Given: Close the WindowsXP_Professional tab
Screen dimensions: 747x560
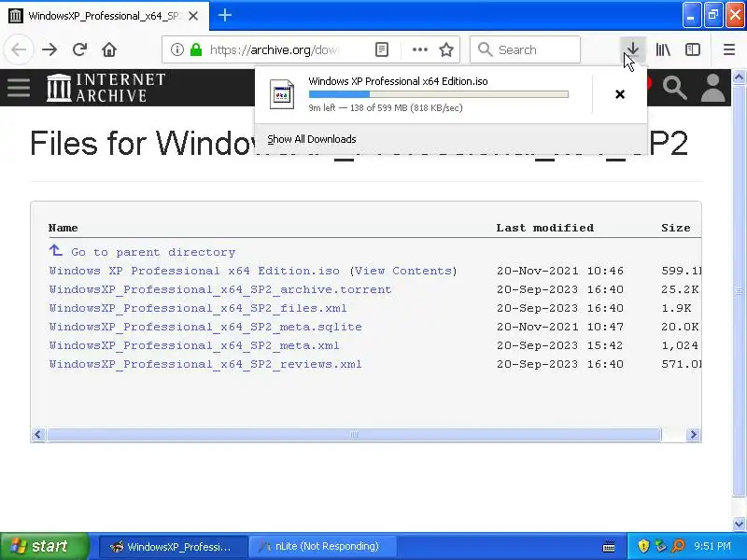Looking at the screenshot, I should (x=193, y=16).
